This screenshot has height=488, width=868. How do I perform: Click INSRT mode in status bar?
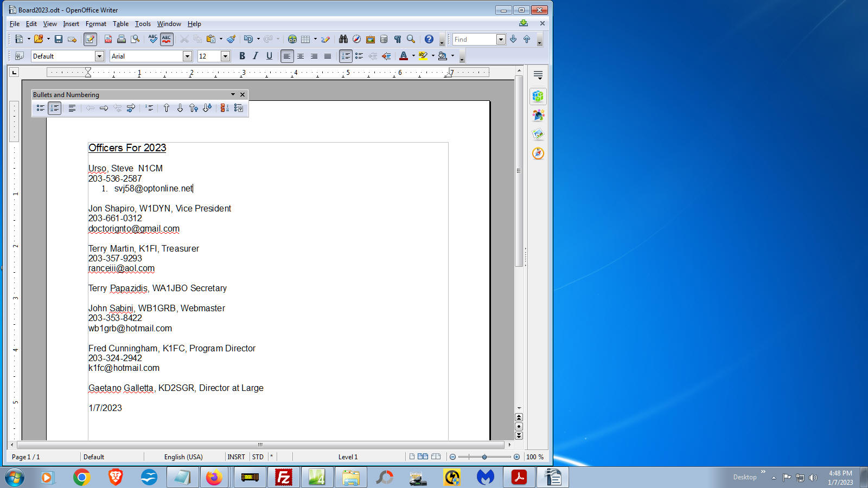(x=236, y=457)
